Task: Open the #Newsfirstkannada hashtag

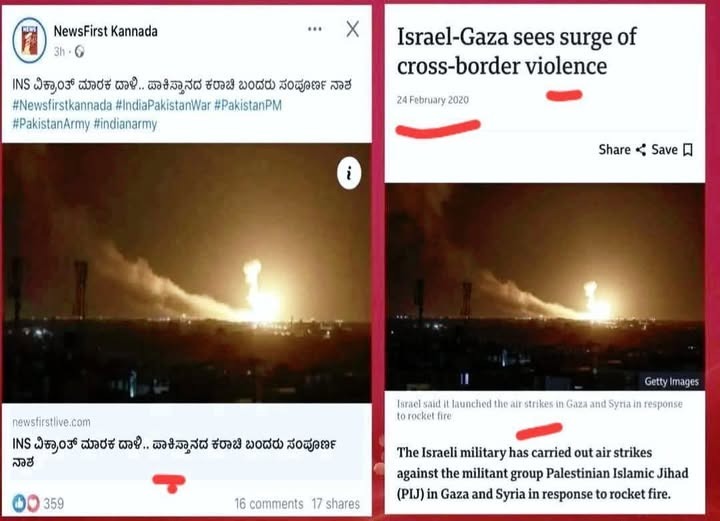Action: pyautogui.click(x=62, y=105)
